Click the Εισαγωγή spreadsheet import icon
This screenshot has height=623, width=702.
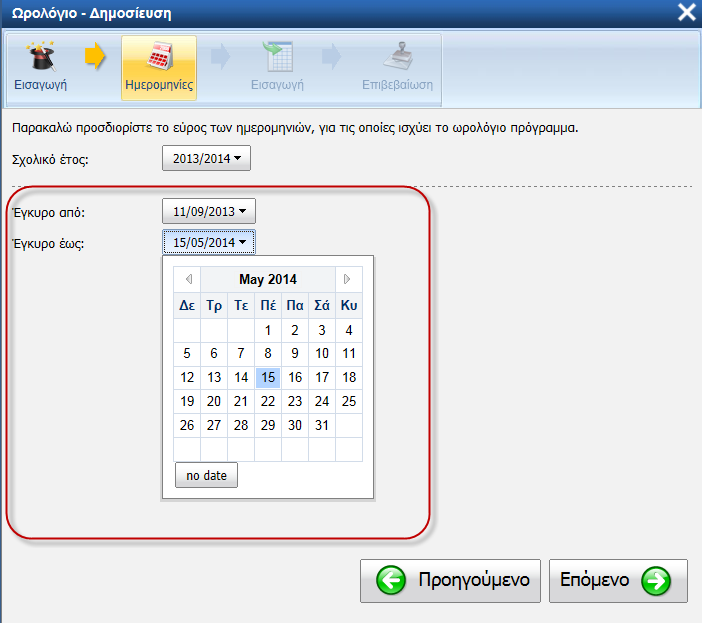(x=276, y=57)
